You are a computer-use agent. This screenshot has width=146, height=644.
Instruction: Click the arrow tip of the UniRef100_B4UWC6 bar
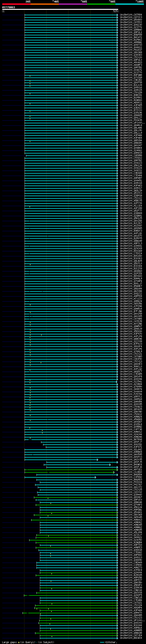110,465
